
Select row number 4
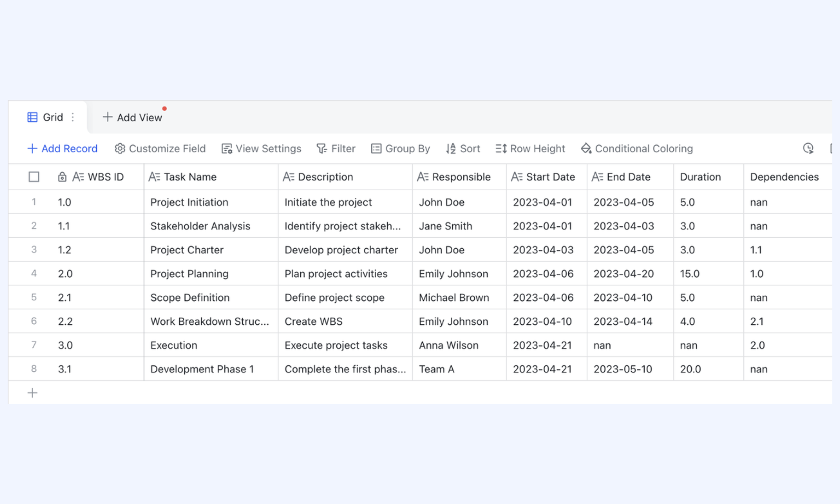point(34,273)
